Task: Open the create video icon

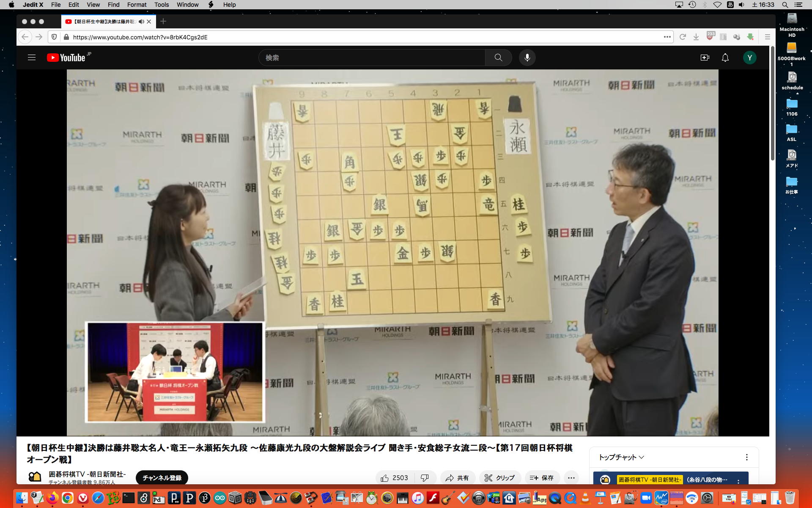Action: click(705, 58)
